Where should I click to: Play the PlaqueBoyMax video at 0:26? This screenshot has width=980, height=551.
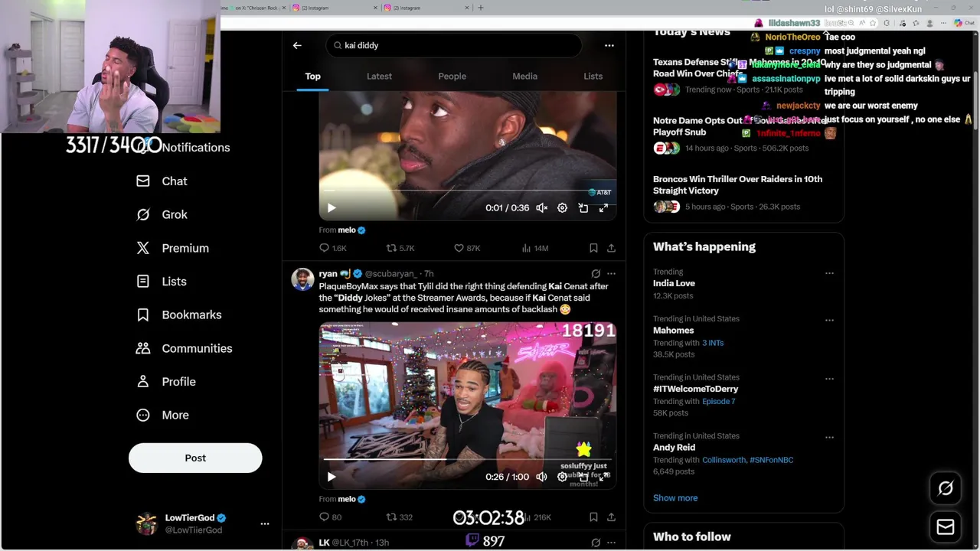tap(332, 476)
